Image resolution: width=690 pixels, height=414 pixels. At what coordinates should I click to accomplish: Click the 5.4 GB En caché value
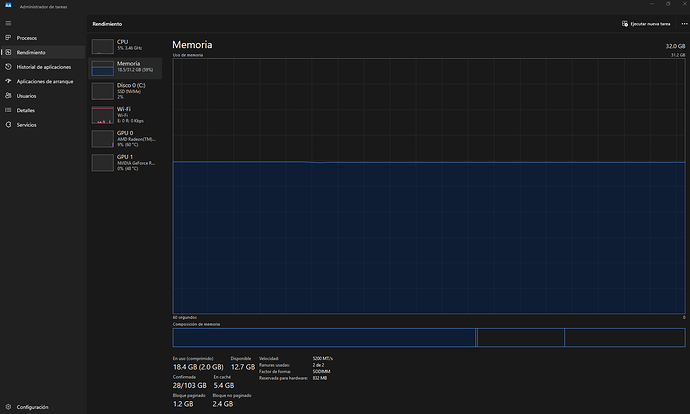224,385
